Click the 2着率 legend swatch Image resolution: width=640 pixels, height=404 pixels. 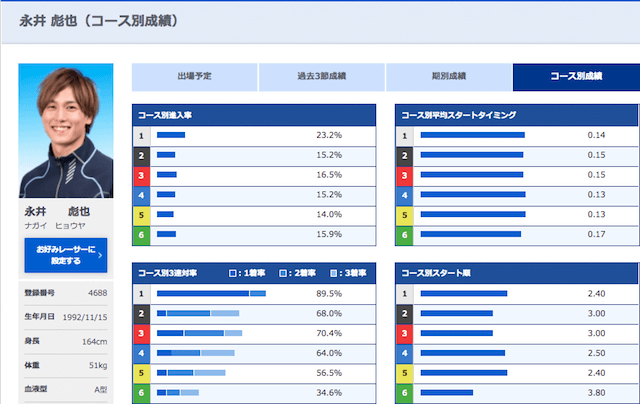click(283, 273)
